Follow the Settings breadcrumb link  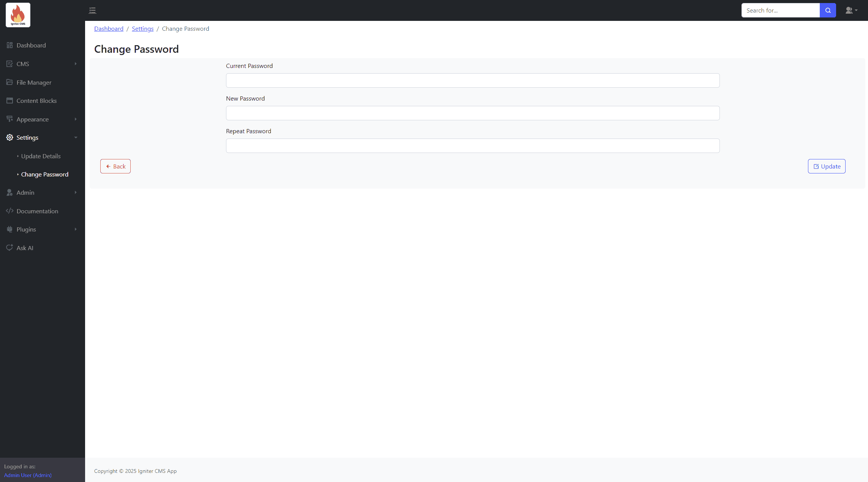coord(142,29)
